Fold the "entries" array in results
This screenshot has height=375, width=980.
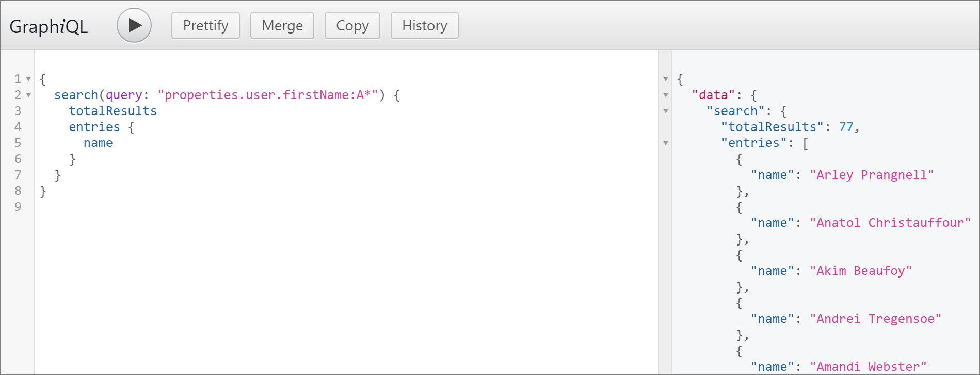point(666,143)
